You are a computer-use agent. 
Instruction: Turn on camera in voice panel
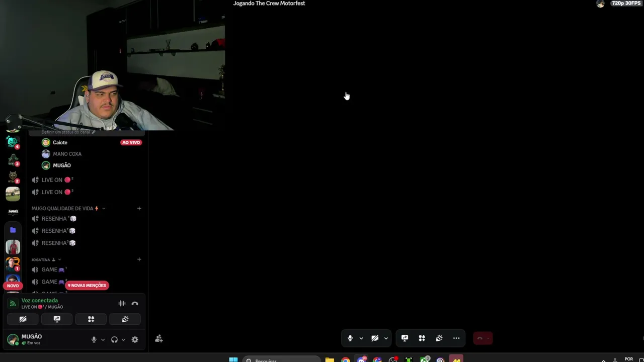pyautogui.click(x=23, y=319)
